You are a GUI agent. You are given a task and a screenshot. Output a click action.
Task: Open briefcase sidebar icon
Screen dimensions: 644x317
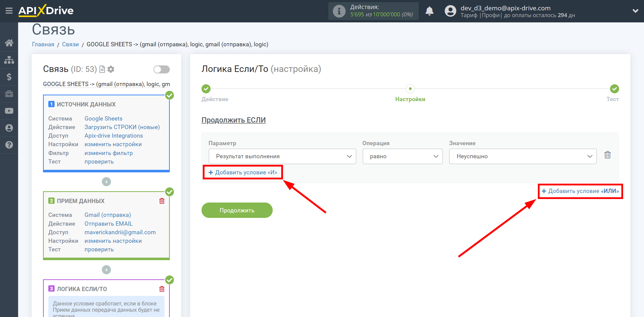click(9, 94)
